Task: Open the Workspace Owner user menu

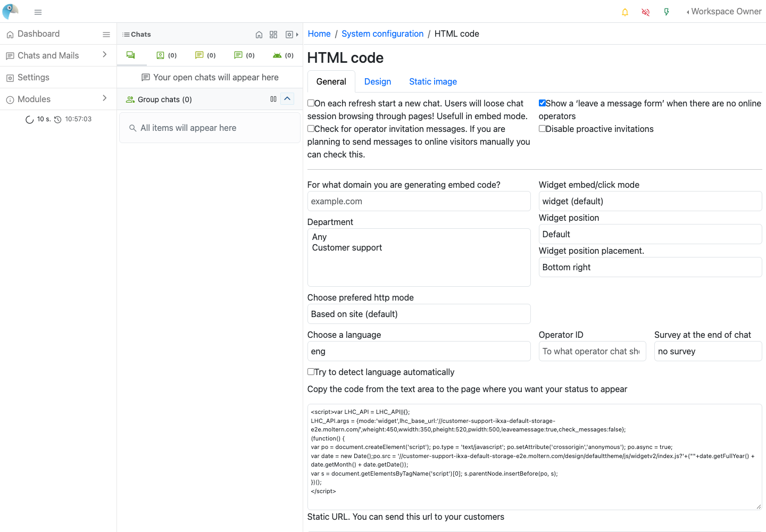Action: tap(724, 12)
